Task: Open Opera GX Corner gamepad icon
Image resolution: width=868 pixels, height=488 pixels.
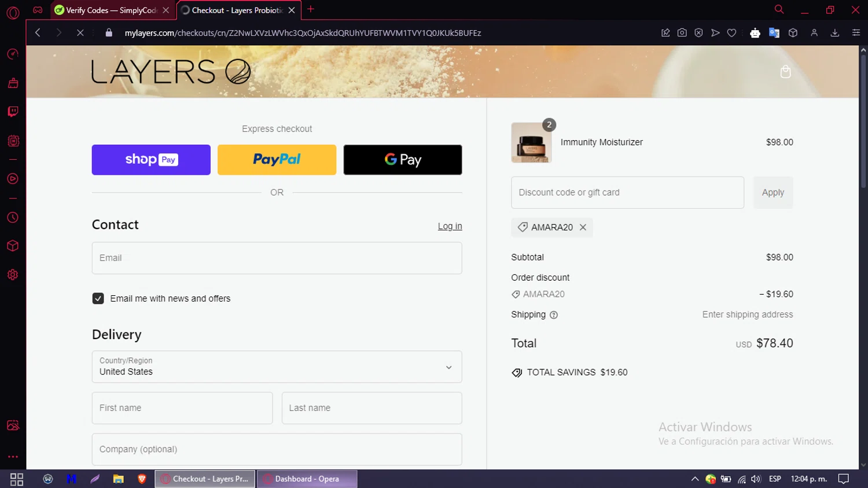Action: click(38, 10)
